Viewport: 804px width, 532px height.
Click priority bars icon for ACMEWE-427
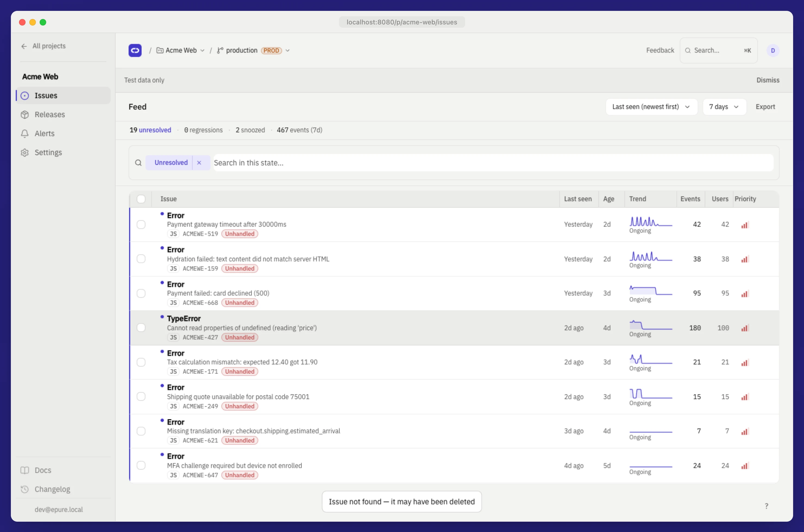(x=745, y=328)
